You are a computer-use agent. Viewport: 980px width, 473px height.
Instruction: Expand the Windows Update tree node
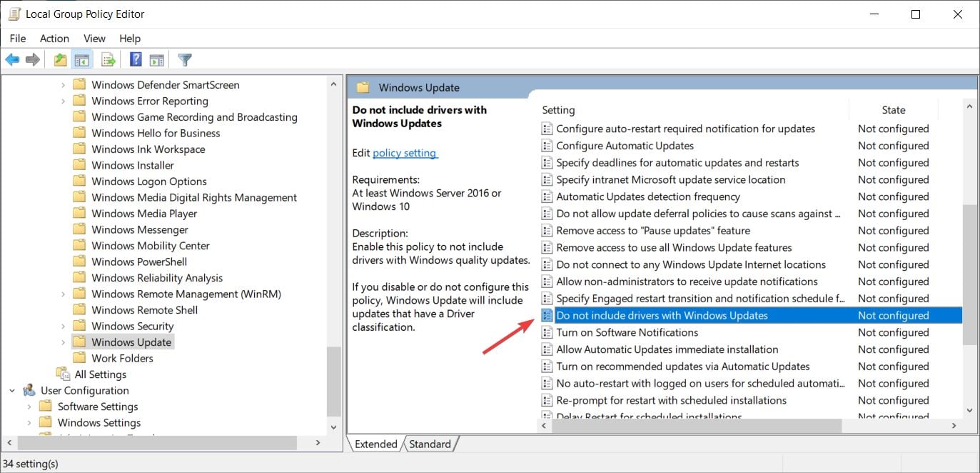click(63, 342)
